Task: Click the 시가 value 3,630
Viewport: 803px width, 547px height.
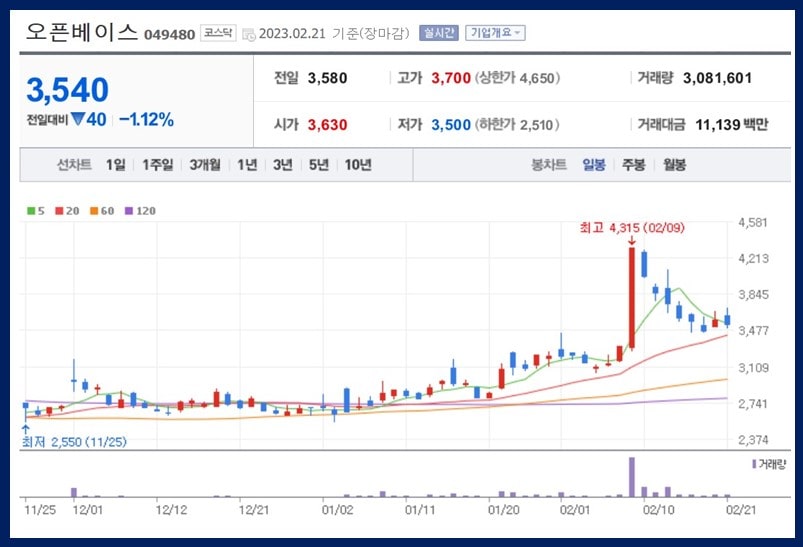Action: point(328,125)
